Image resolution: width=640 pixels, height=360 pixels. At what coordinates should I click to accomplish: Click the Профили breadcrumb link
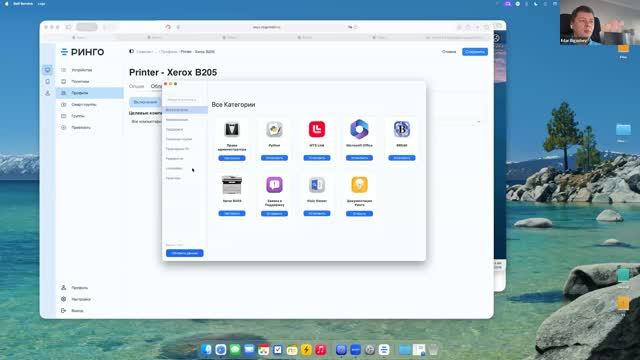(168, 52)
